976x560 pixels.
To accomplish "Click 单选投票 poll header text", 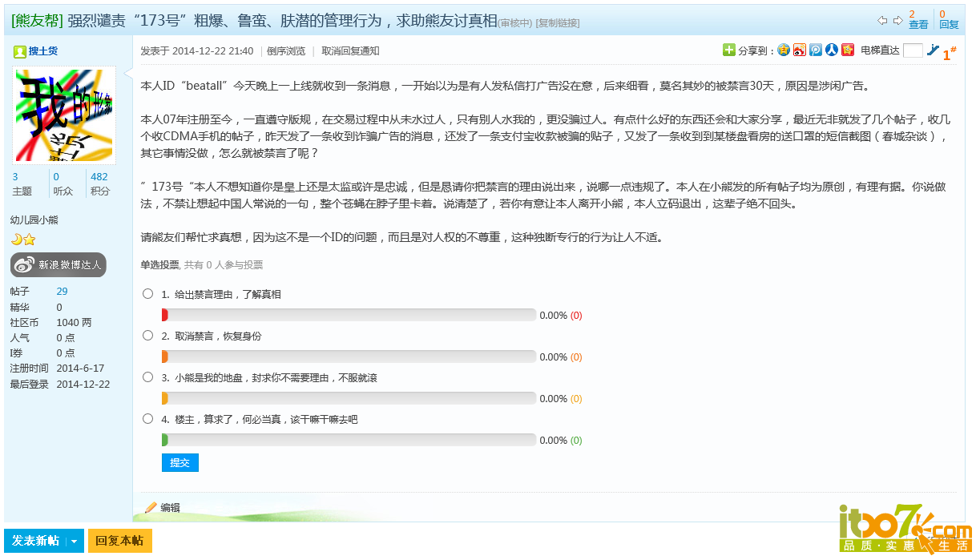I will [x=160, y=265].
